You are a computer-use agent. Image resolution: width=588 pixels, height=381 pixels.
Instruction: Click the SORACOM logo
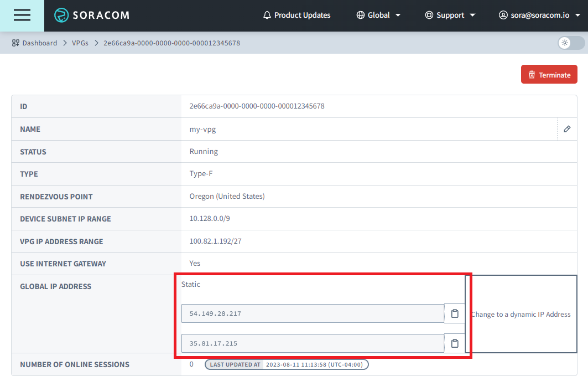point(91,15)
